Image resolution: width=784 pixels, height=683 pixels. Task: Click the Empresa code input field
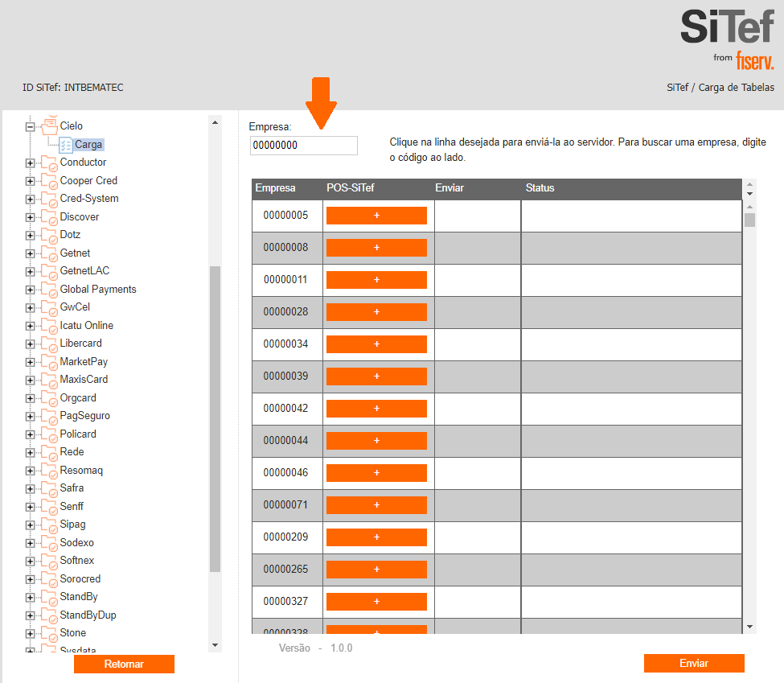click(x=303, y=146)
